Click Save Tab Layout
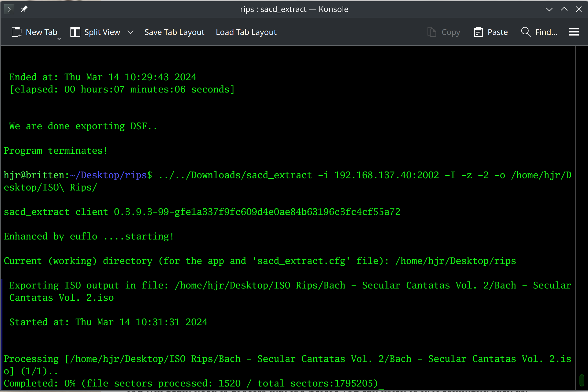This screenshot has height=392, width=588. (174, 32)
